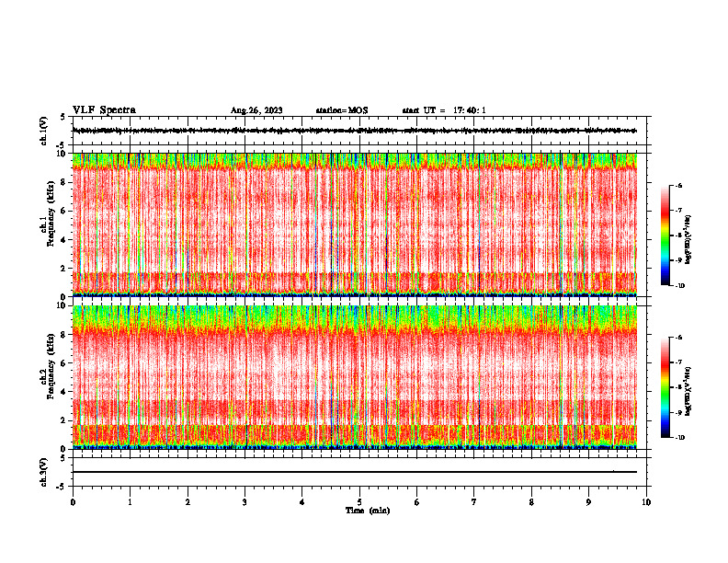This screenshot has height=563, width=728.
Task: Click the ch.1 spectrogram color scale bar
Action: (x=665, y=236)
